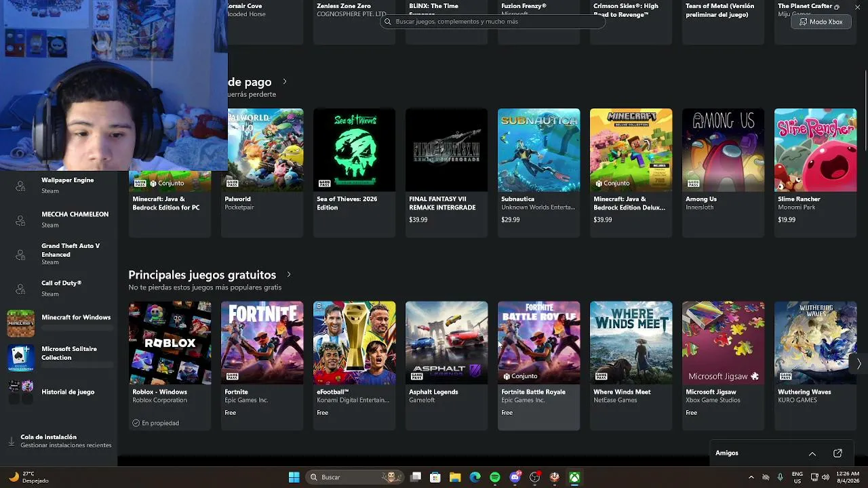Open the Among Us cover art
This screenshot has height=488, width=868.
[x=723, y=150]
